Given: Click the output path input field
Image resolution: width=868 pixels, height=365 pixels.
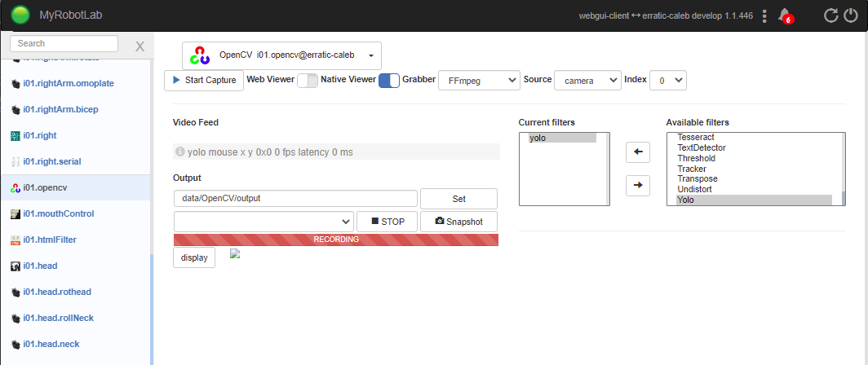Looking at the screenshot, I should click(295, 198).
